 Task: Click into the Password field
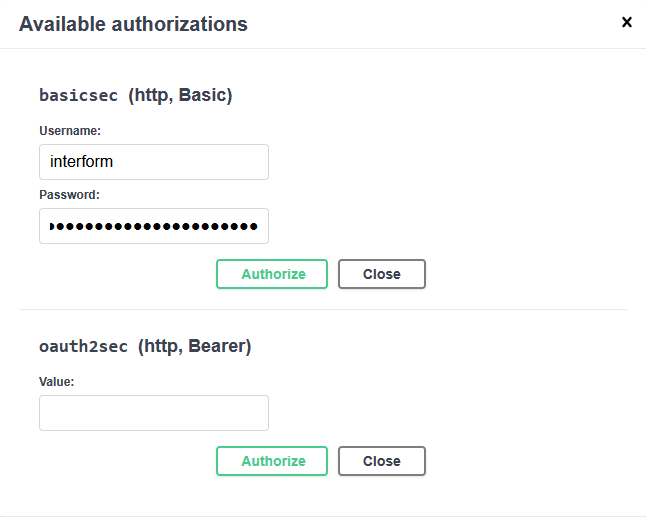pyautogui.click(x=154, y=226)
